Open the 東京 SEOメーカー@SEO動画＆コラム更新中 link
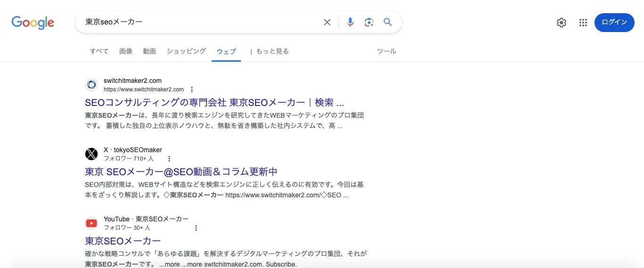This screenshot has height=268, width=644. [x=181, y=171]
